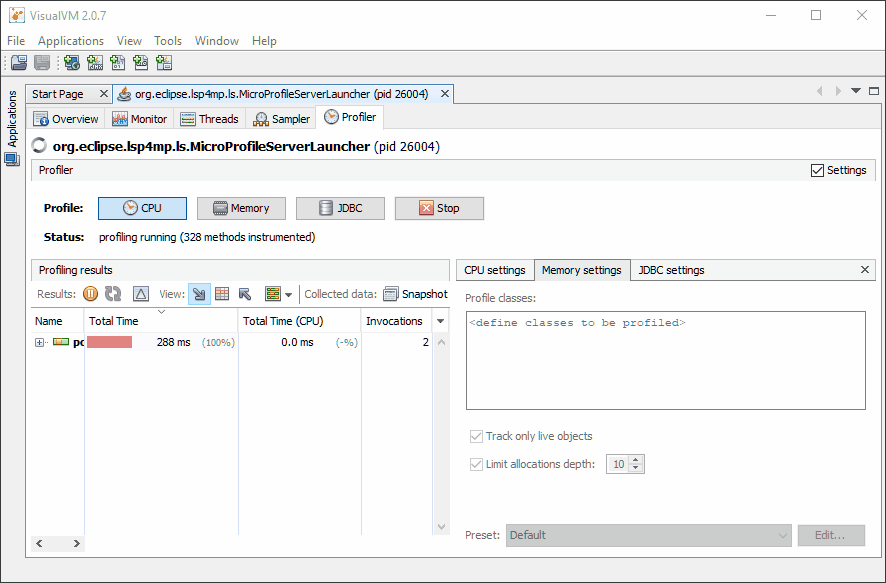Click the Profile classes text area
886x583 pixels.
click(x=666, y=360)
